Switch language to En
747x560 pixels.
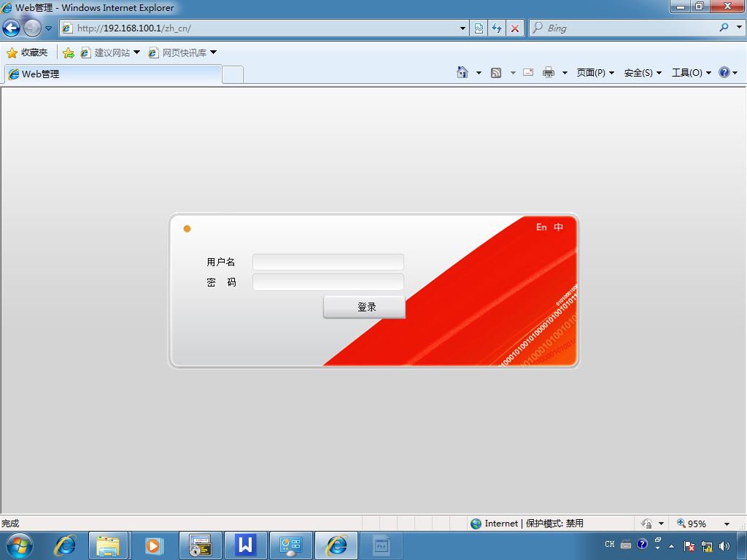tap(541, 227)
